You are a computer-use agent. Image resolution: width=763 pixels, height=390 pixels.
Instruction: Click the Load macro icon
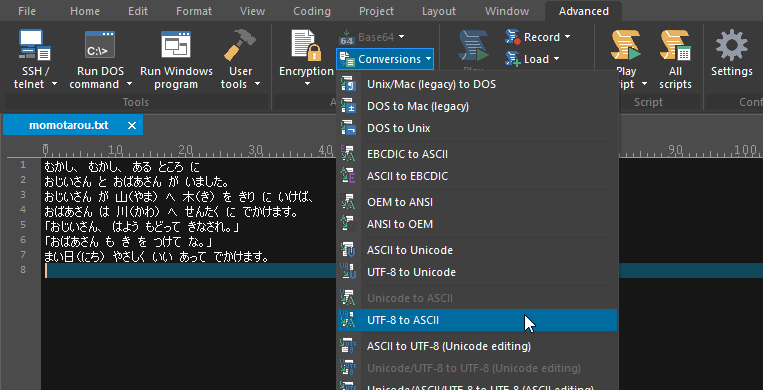click(513, 59)
